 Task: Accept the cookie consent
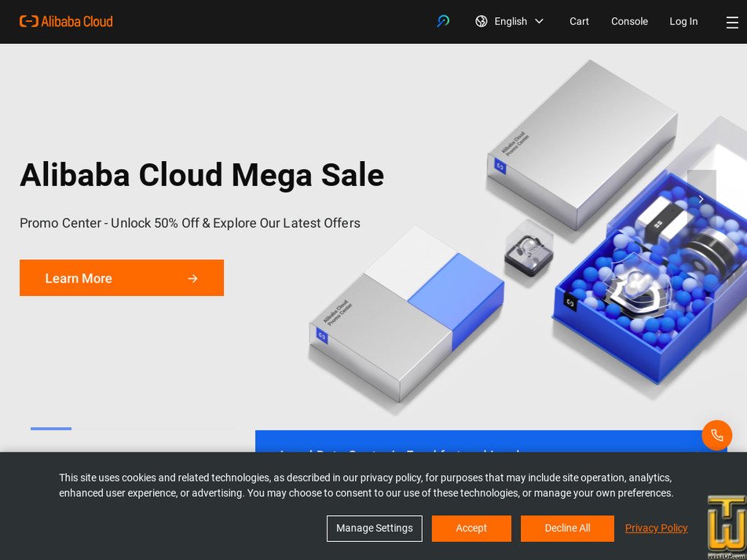click(x=471, y=528)
